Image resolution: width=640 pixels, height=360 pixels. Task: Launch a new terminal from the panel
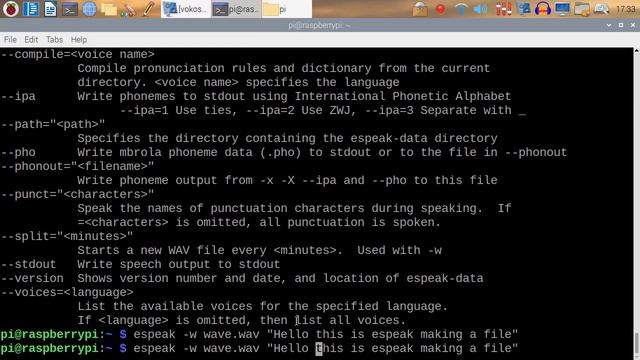click(x=70, y=9)
